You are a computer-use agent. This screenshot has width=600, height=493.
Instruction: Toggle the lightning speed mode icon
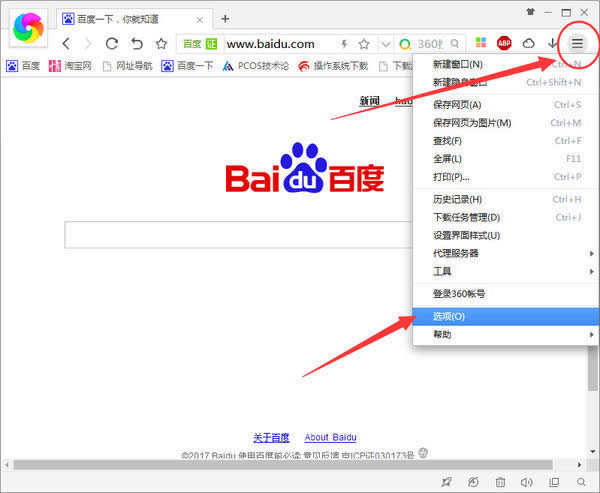click(344, 44)
